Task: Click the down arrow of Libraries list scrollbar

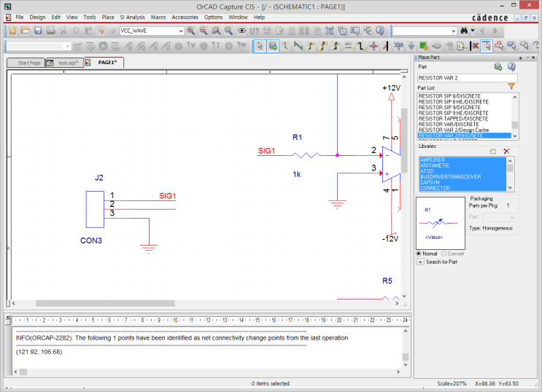Action: point(510,188)
